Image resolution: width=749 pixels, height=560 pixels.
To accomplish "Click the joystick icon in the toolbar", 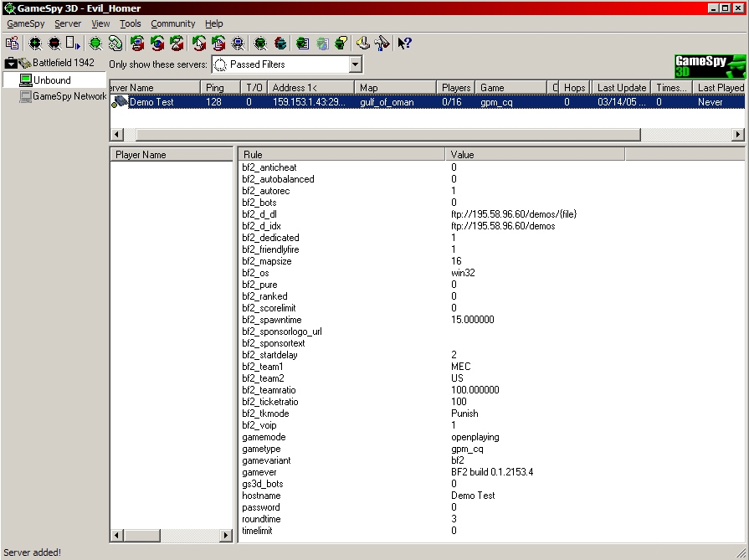I will pyautogui.click(x=362, y=44).
